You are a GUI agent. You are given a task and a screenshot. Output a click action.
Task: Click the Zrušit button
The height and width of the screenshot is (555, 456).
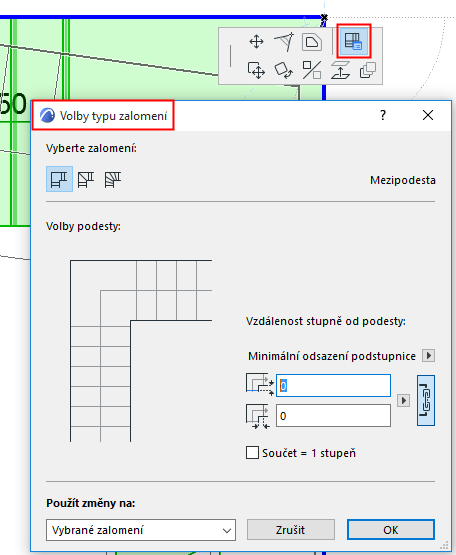click(x=291, y=530)
